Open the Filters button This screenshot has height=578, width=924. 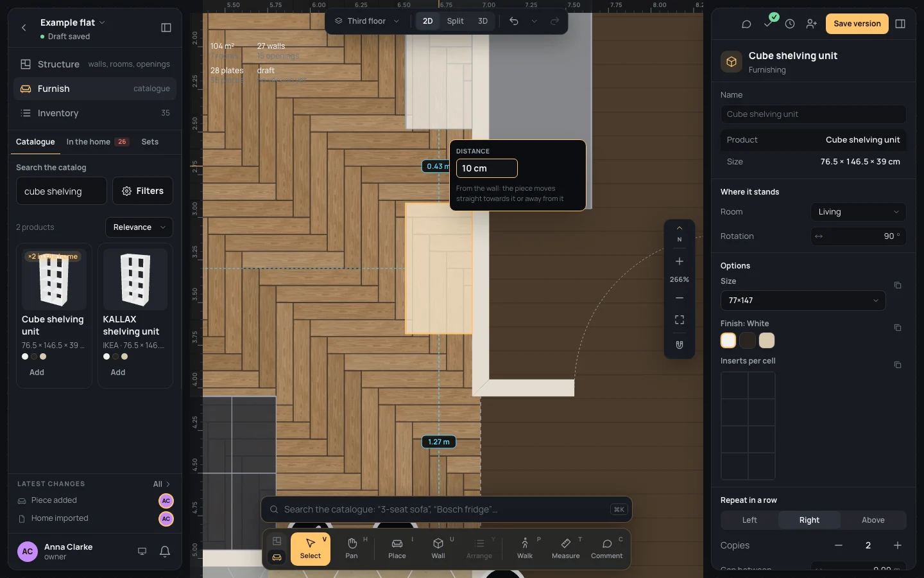coord(142,191)
